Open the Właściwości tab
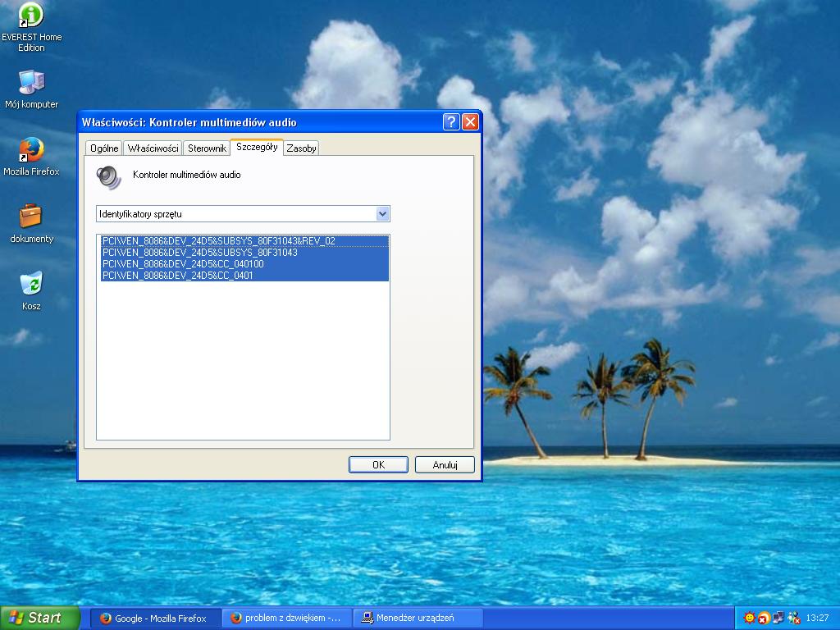 tap(153, 148)
